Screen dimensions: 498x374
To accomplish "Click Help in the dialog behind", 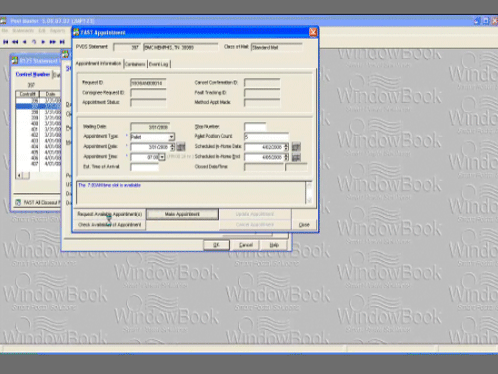I will (274, 245).
